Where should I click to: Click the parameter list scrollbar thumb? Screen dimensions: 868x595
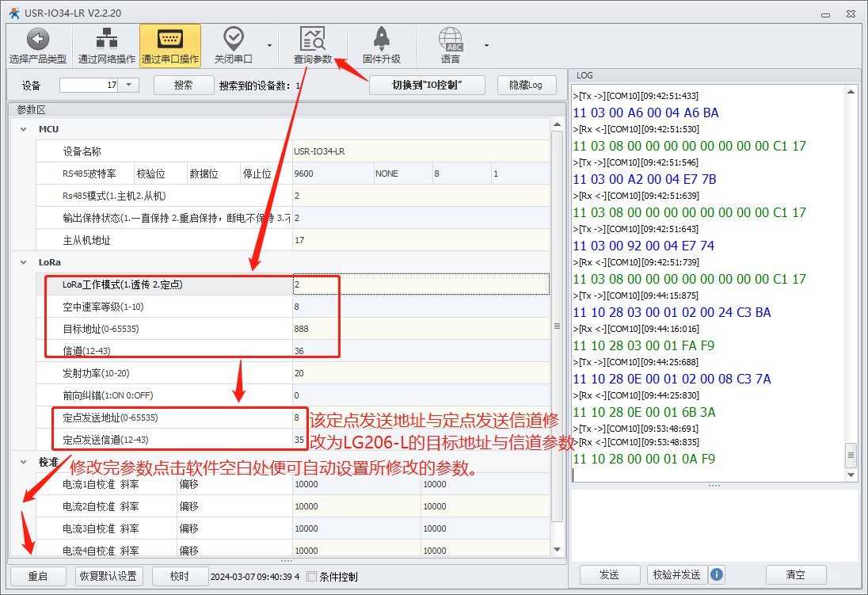[x=558, y=326]
